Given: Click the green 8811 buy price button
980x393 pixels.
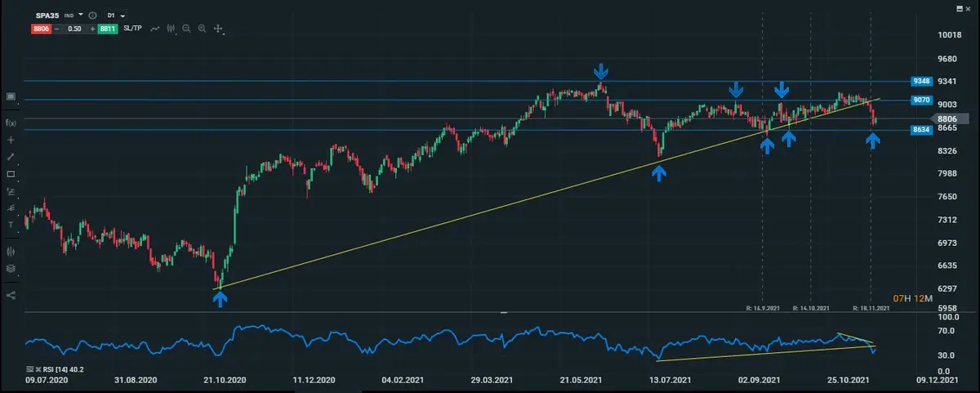Looking at the screenshot, I should point(108,29).
